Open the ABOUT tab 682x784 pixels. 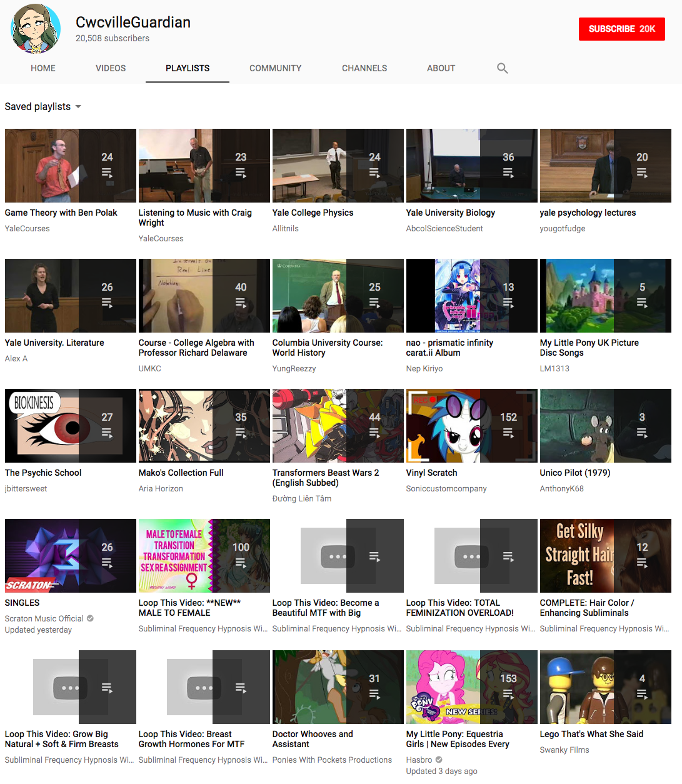coord(441,68)
